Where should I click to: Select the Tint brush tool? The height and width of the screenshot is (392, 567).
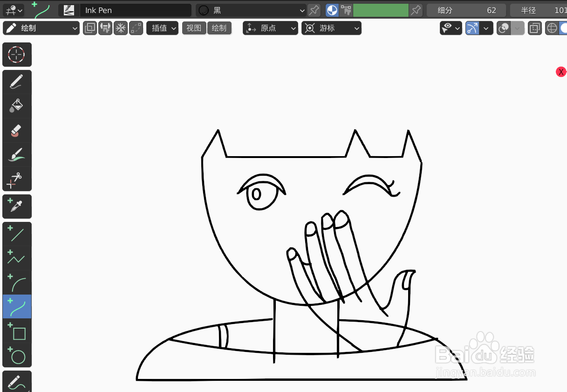pos(17,155)
